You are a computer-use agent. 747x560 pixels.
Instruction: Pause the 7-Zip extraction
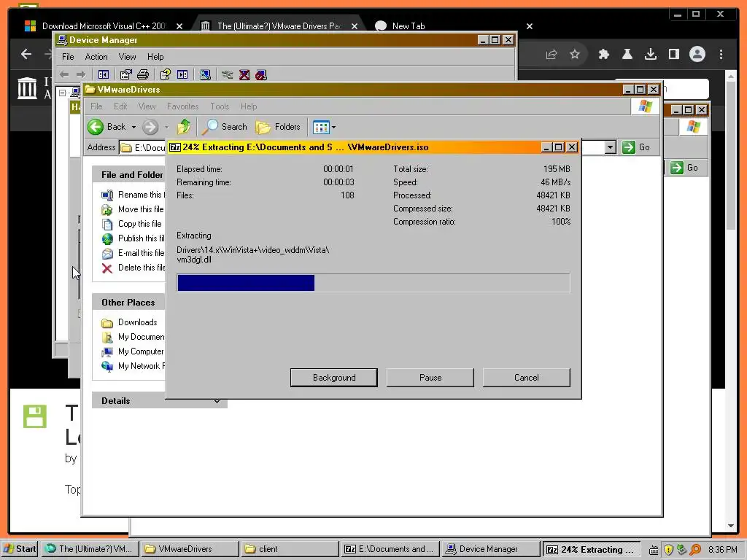(x=430, y=378)
